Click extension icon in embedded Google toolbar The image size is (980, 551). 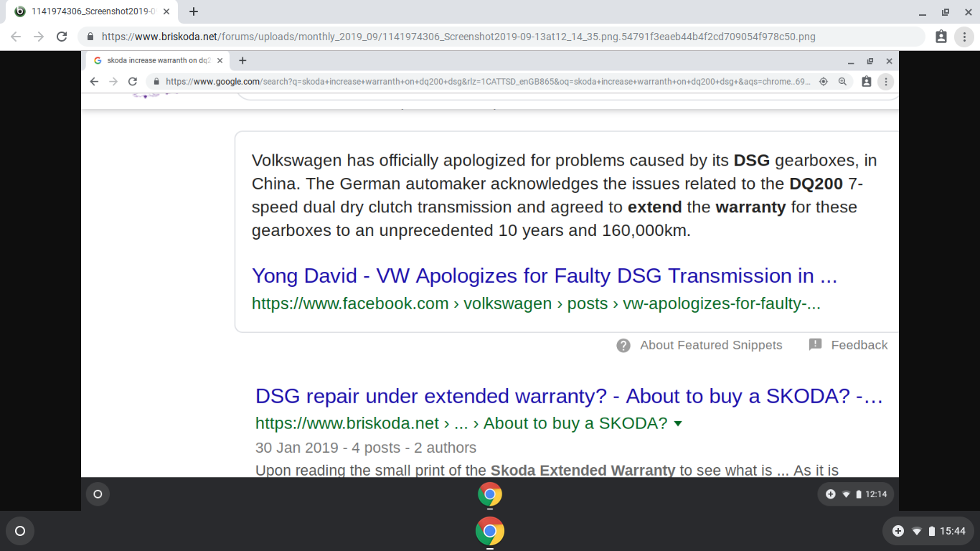click(x=867, y=82)
